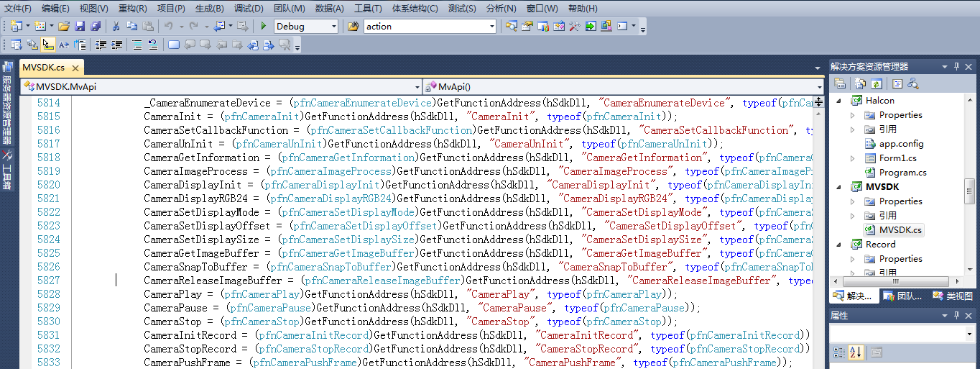Close the MVSDK.cs editor tab

pyautogui.click(x=75, y=68)
